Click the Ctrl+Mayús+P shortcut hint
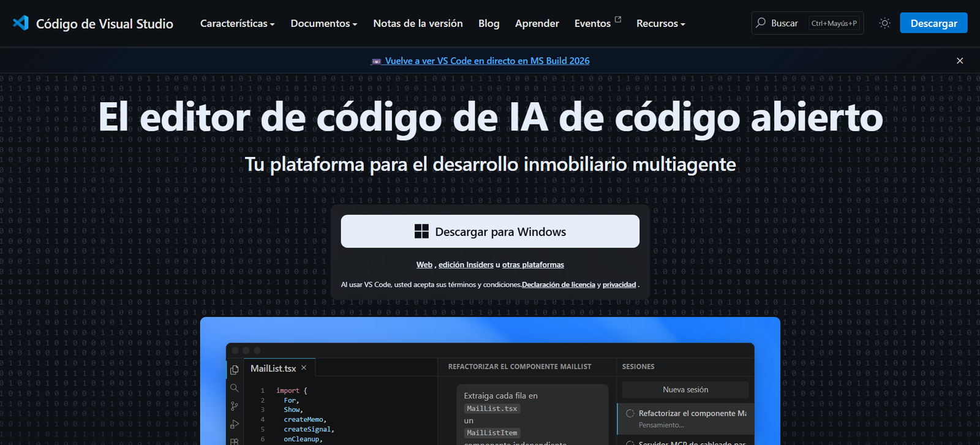Screen dimensions: 980x445 point(834,23)
